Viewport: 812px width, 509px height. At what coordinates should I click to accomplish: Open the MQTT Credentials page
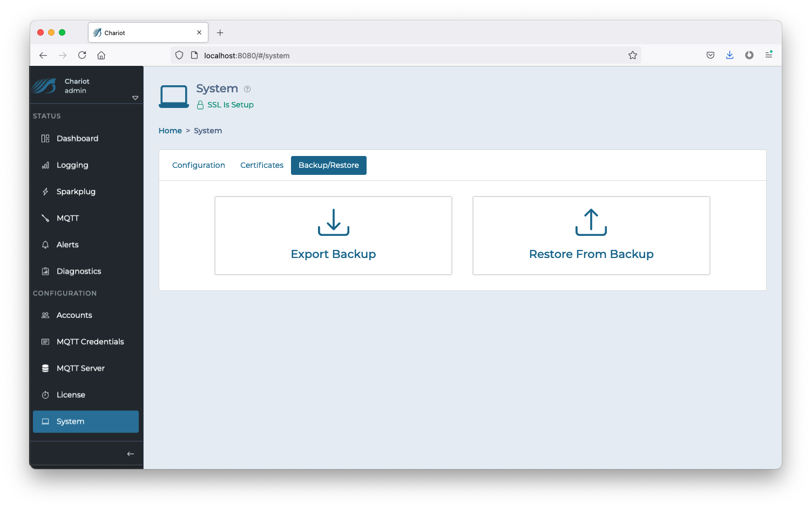(x=86, y=342)
